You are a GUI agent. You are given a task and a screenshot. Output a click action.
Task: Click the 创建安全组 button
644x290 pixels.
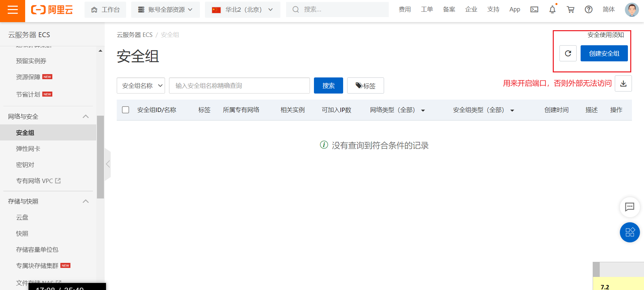click(x=604, y=53)
